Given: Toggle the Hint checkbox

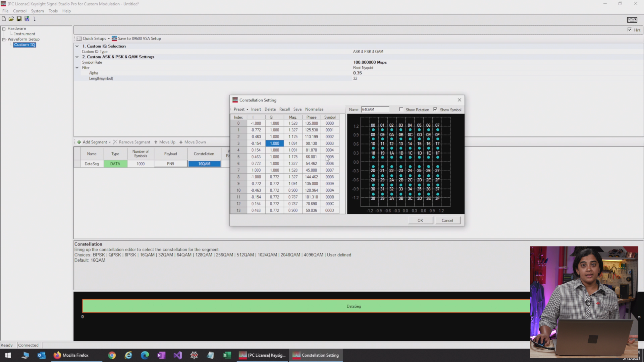Looking at the screenshot, I should point(630,29).
